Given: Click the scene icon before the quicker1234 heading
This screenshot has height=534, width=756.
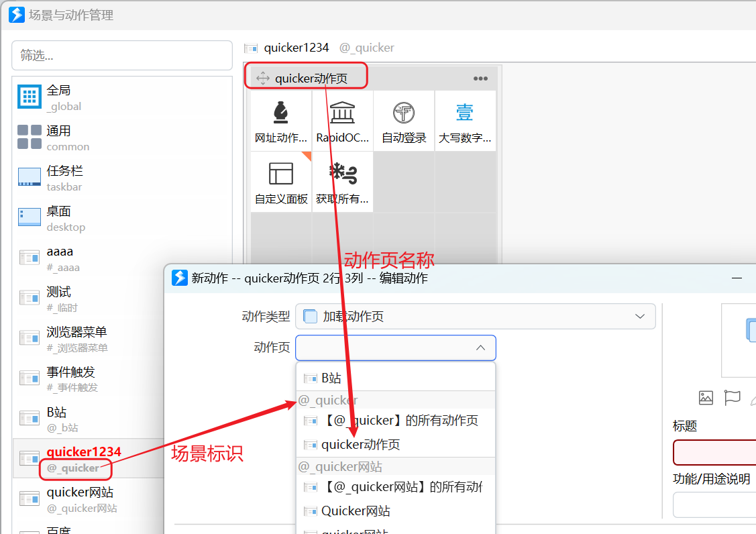Looking at the screenshot, I should point(251,48).
